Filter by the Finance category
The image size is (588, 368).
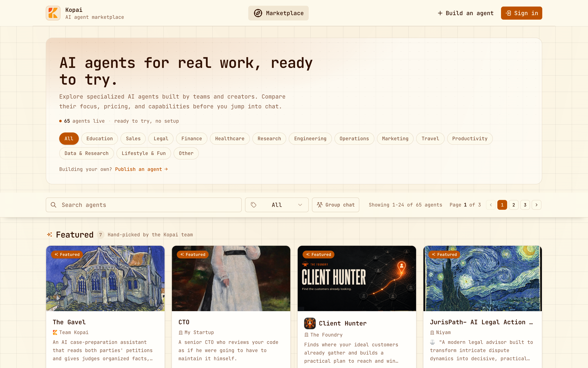192,139
